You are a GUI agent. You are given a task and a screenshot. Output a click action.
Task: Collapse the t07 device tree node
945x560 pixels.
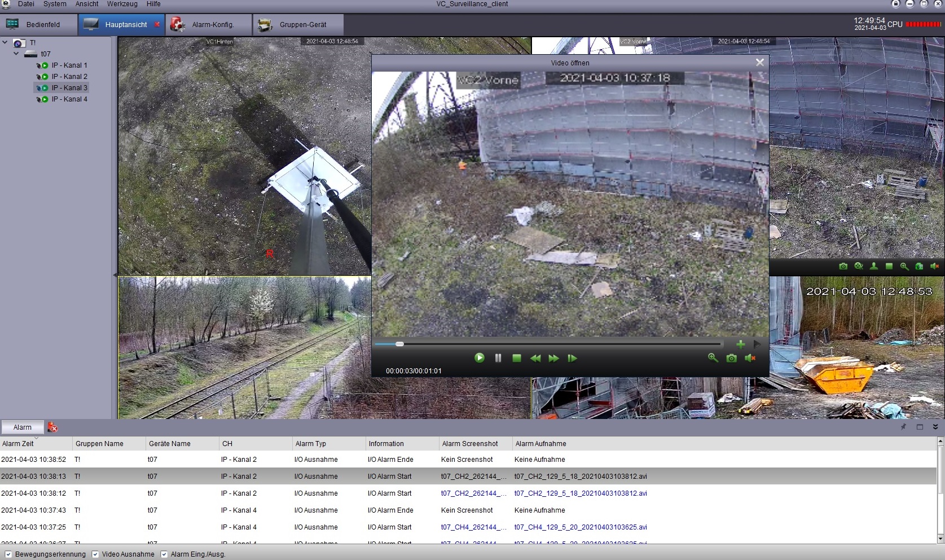point(16,54)
